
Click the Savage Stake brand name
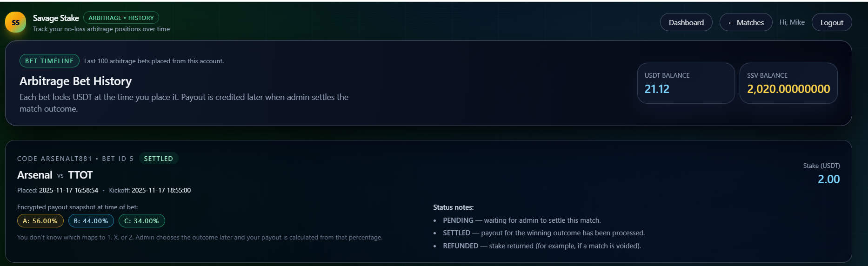[56, 18]
